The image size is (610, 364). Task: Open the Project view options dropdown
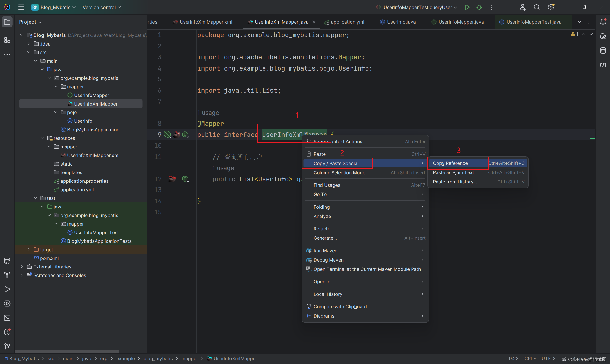pos(30,22)
